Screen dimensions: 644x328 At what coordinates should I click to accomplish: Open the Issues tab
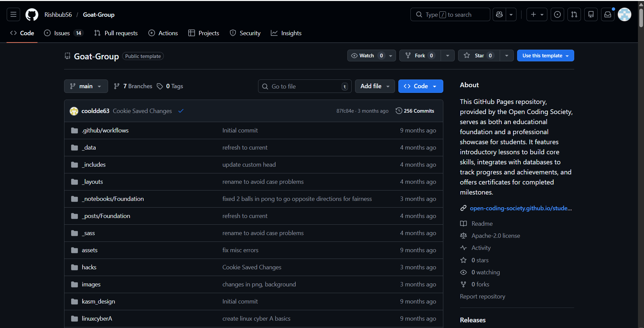64,33
